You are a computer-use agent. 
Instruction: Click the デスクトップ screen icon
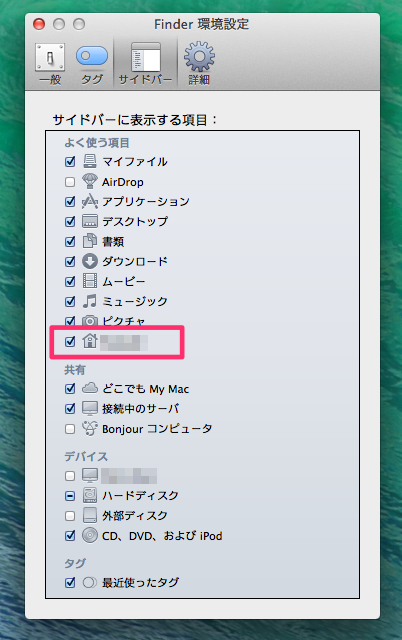tap(90, 221)
